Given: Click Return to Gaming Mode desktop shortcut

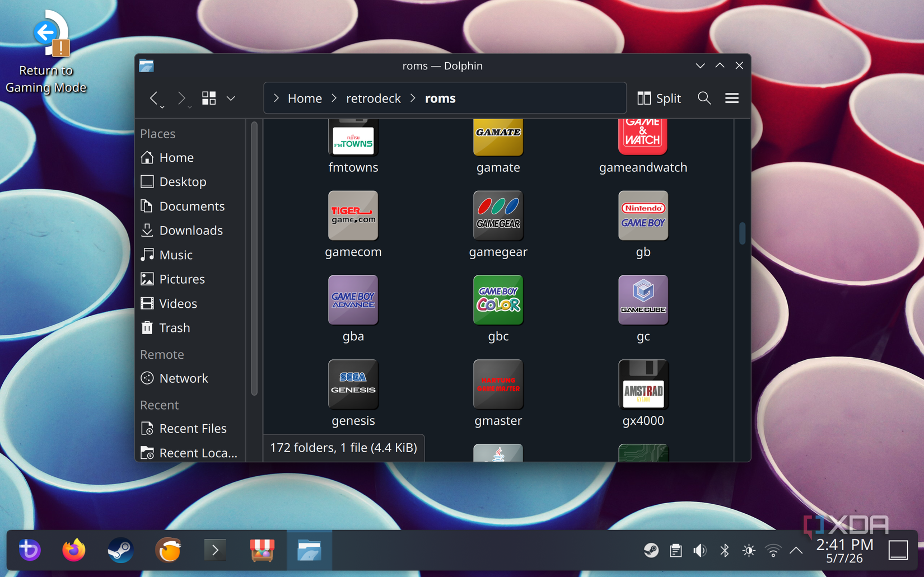Looking at the screenshot, I should point(46,51).
